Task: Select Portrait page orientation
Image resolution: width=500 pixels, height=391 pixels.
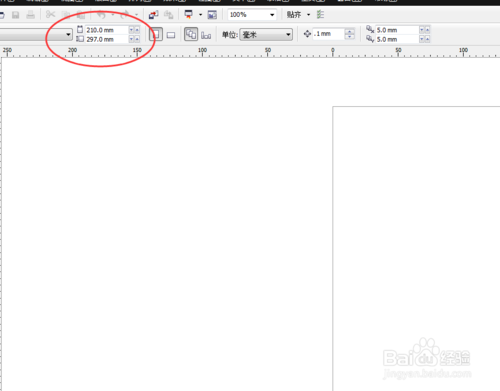Action: pyautogui.click(x=156, y=34)
